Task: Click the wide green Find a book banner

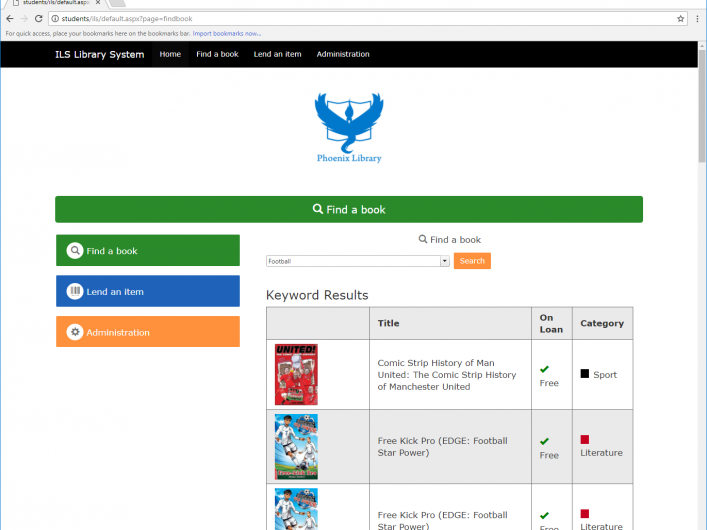Action: [x=349, y=209]
